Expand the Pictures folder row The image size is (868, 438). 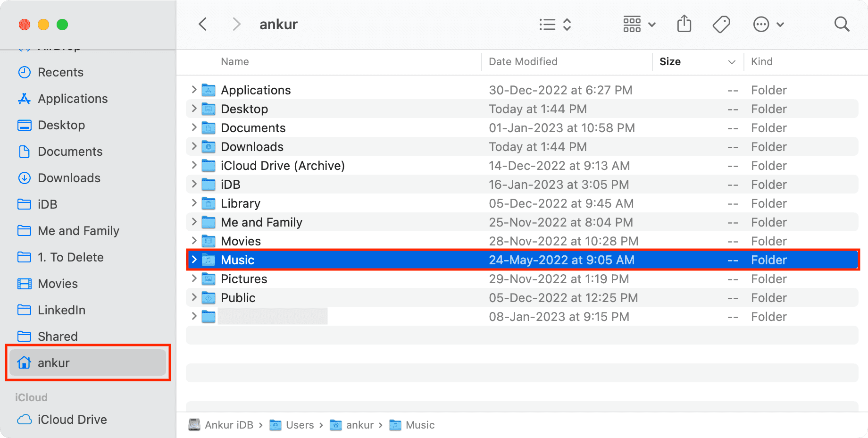pos(194,278)
